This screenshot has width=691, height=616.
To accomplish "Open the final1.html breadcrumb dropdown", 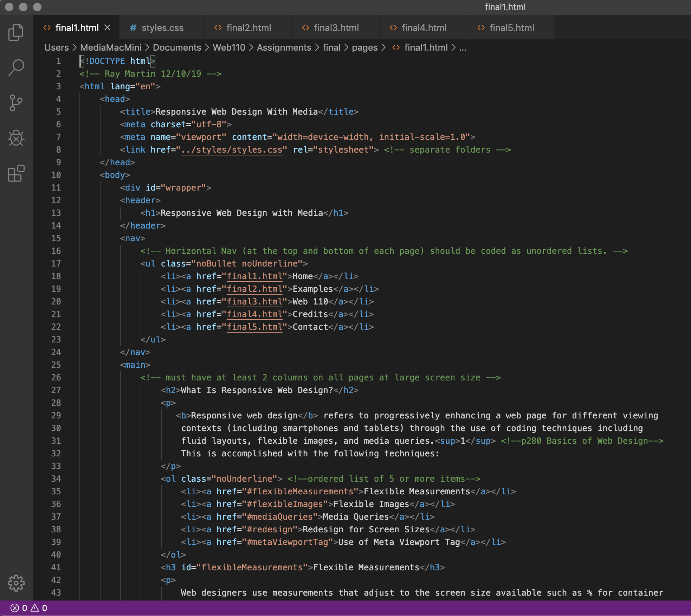I will 426,47.
